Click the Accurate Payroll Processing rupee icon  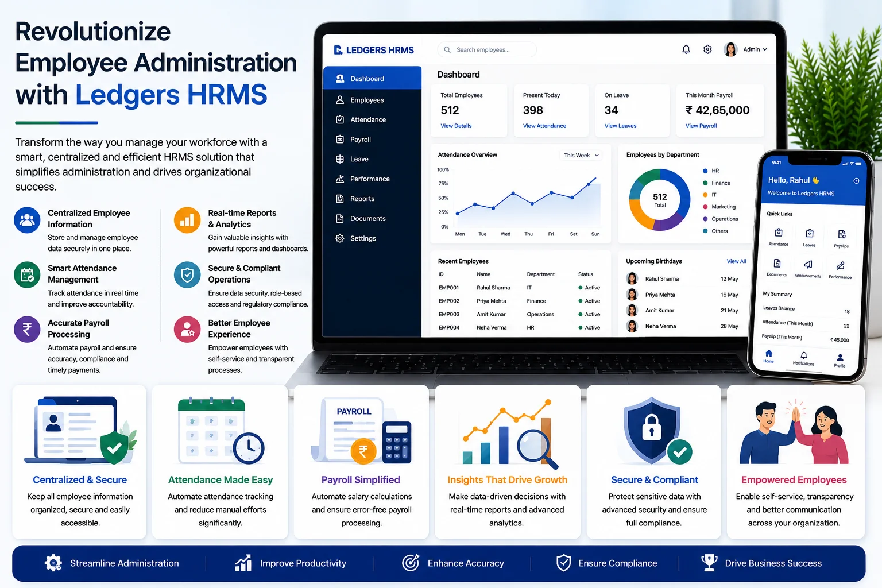coord(27,330)
